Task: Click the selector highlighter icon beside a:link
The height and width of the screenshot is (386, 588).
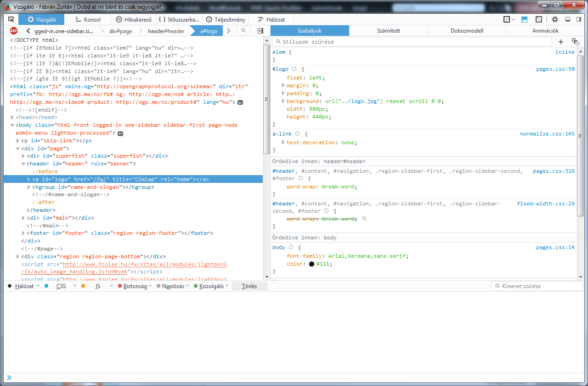Action: [x=297, y=134]
